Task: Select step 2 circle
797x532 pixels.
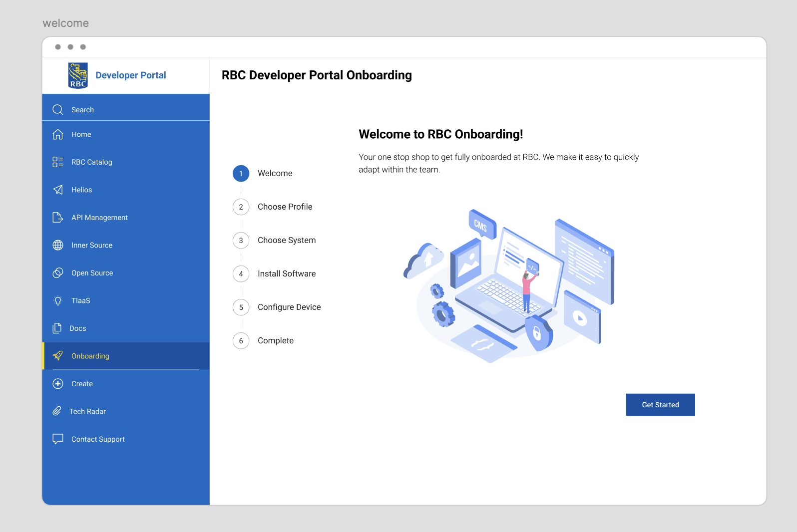Action: 241,207
